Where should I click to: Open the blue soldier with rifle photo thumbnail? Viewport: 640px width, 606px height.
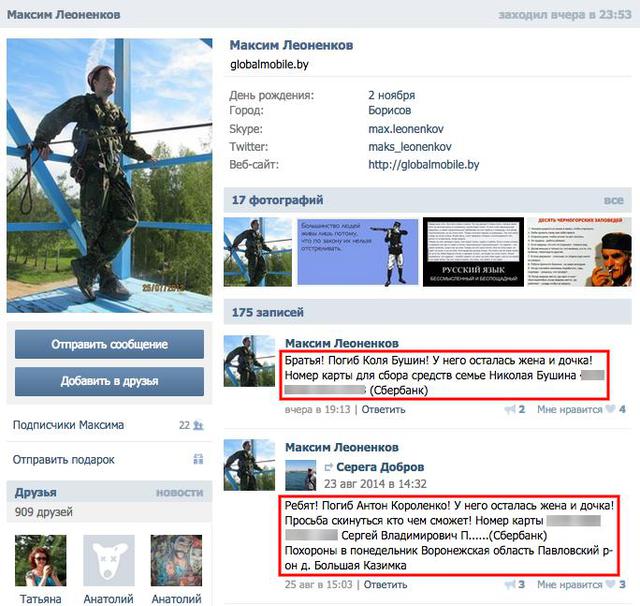pos(358,252)
